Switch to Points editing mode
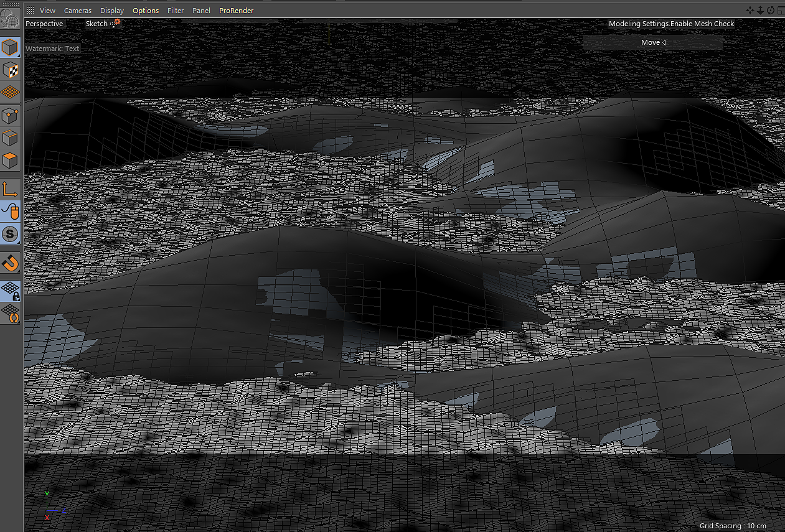This screenshot has height=532, width=785. [11, 115]
